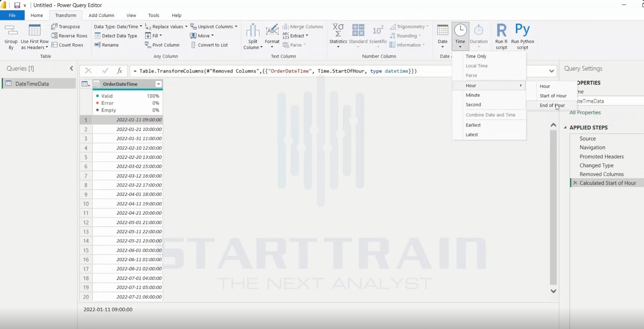Click the Transpose table button
Viewport: 644px width, 329px height.
[65, 27]
